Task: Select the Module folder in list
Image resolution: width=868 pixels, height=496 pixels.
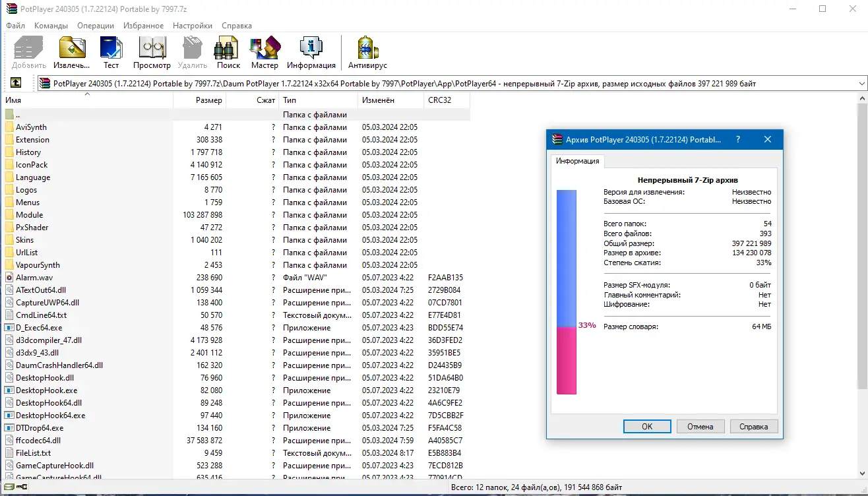Action: tap(29, 215)
